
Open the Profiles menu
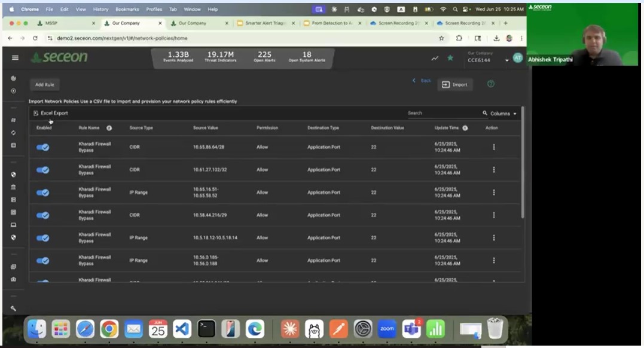pos(154,9)
